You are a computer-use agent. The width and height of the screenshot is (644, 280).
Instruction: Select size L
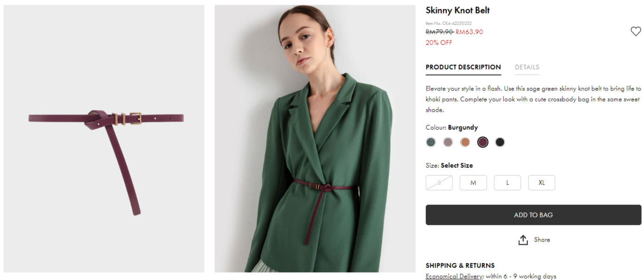coord(507,183)
